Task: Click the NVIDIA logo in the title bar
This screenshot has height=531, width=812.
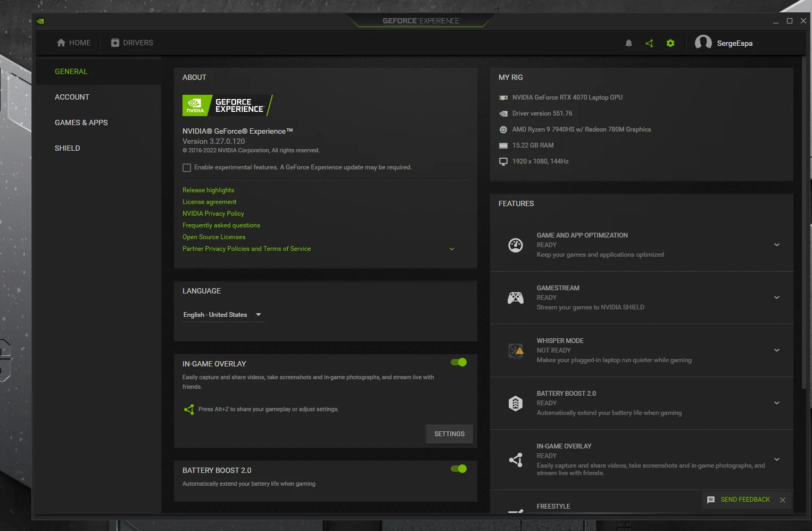Action: [x=40, y=21]
